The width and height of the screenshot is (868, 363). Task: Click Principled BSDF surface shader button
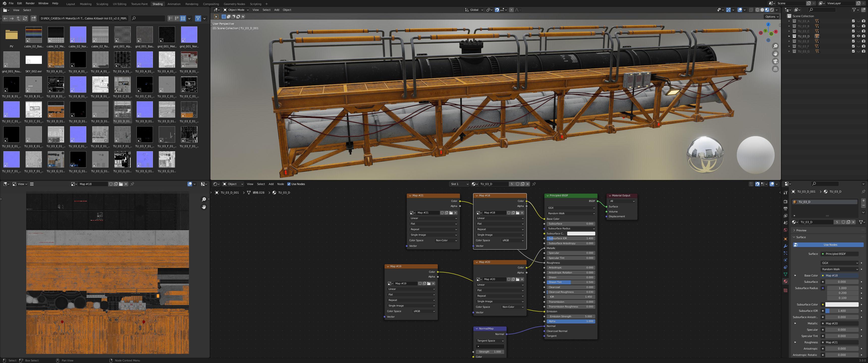(840, 254)
